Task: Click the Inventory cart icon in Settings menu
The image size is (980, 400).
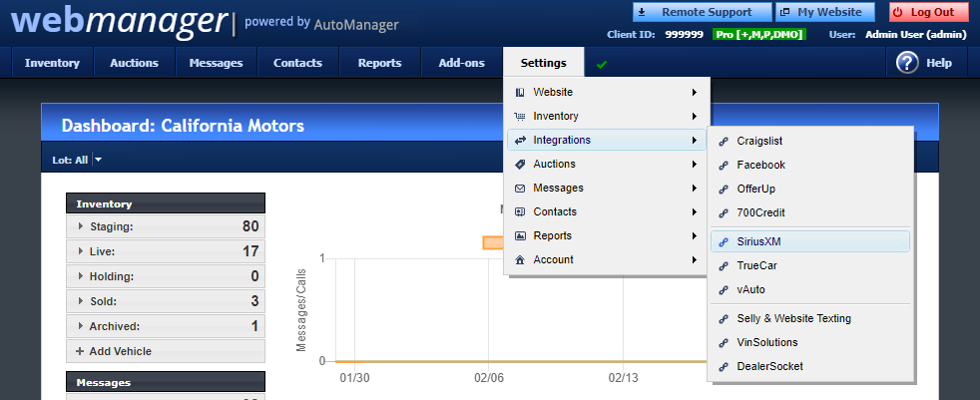Action: (x=520, y=117)
